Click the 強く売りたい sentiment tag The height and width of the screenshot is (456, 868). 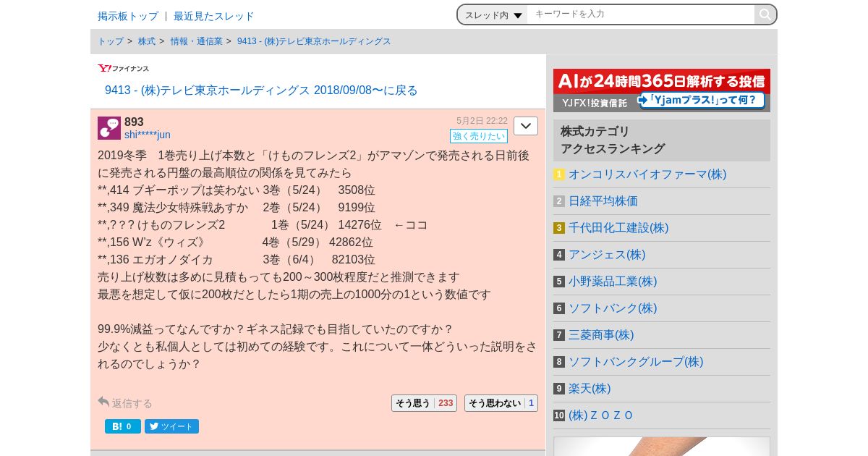(479, 136)
